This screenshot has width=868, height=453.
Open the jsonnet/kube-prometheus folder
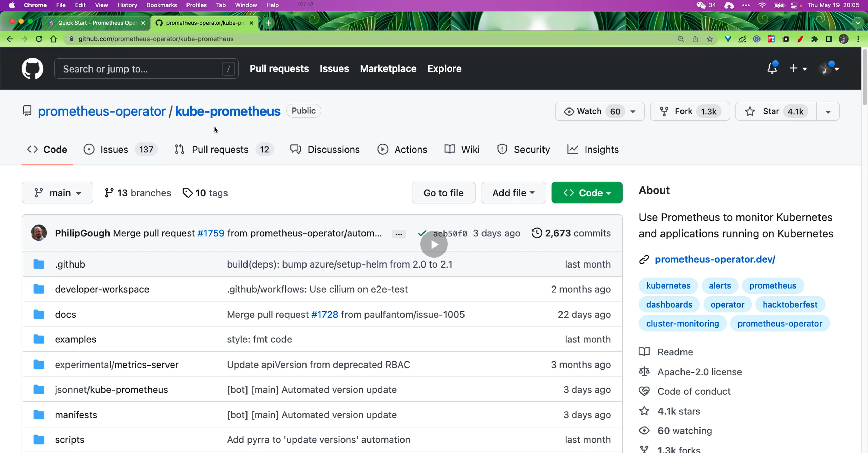tap(112, 389)
